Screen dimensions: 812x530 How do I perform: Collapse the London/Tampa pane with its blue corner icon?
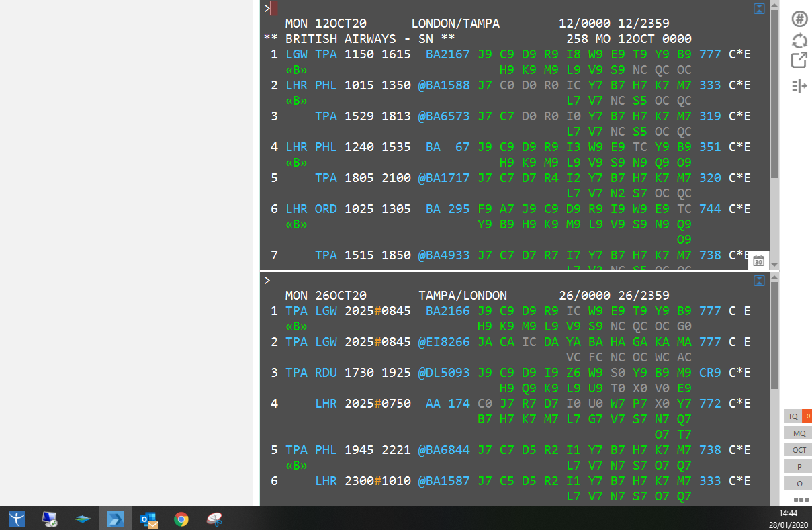click(760, 9)
